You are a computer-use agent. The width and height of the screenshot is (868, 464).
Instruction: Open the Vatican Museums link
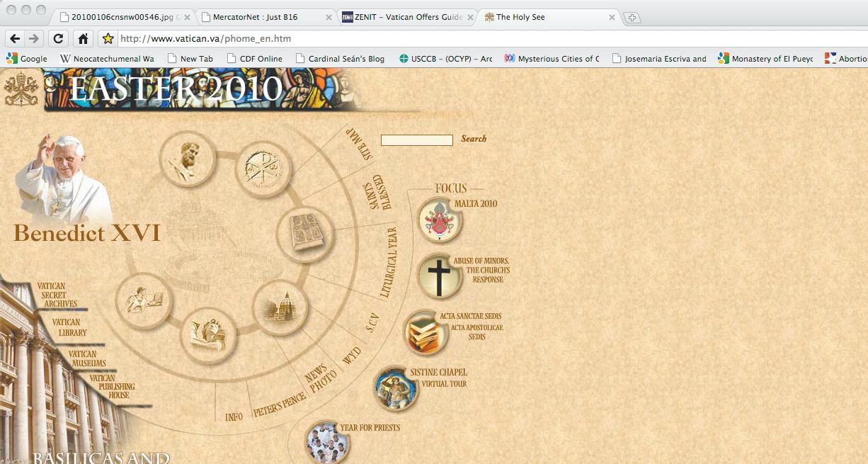(87, 358)
